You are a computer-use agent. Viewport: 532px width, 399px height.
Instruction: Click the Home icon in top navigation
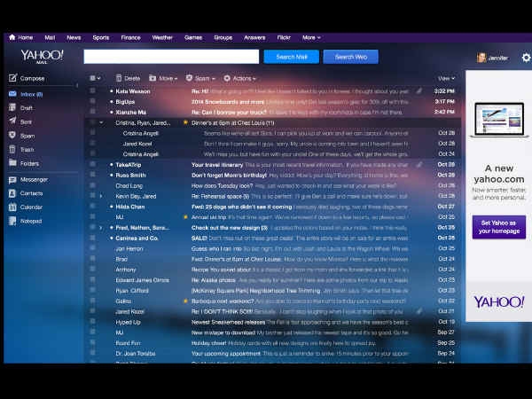(12, 37)
